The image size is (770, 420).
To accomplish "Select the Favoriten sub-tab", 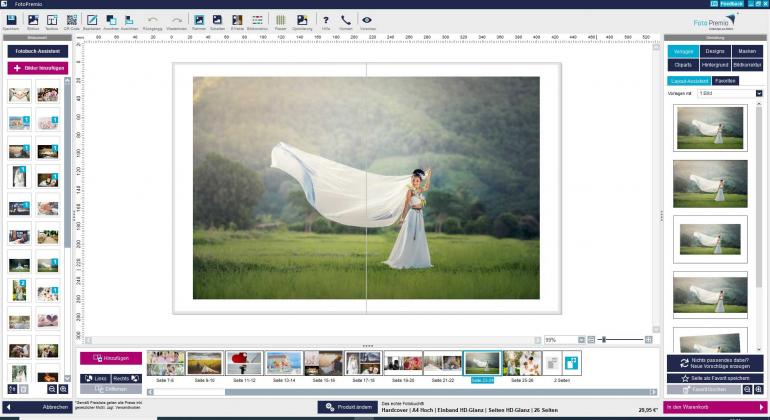I will point(725,81).
